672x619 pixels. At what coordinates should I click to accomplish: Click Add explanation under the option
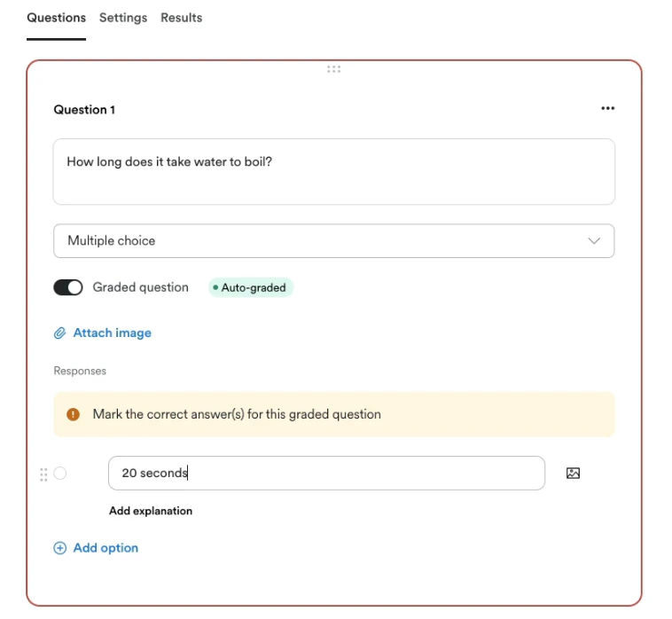pos(151,511)
